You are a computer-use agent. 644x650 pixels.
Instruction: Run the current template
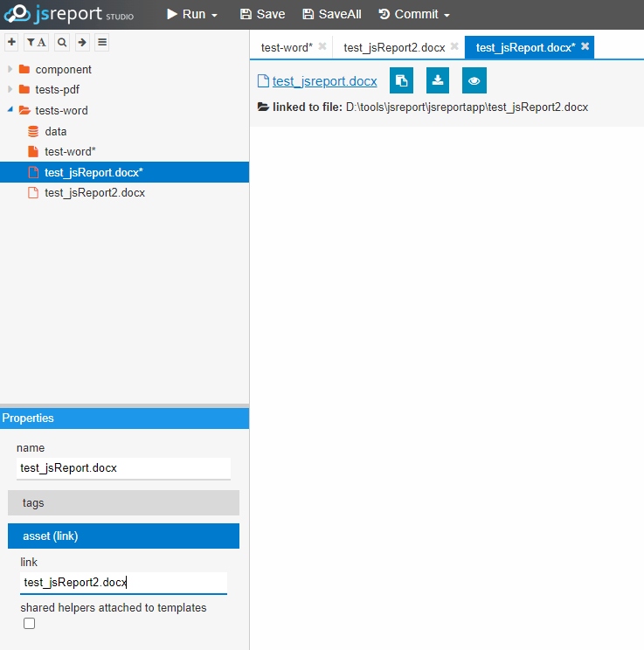[186, 14]
